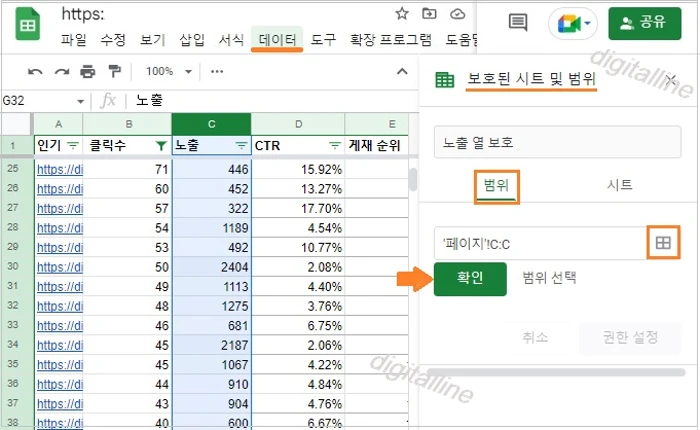
Task: Activate the paint format tool
Action: click(115, 71)
